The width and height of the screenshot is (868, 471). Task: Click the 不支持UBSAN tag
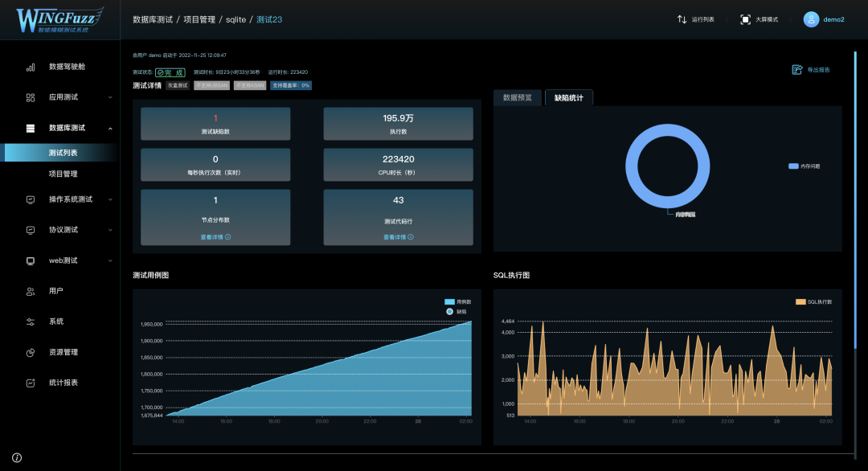(x=211, y=85)
